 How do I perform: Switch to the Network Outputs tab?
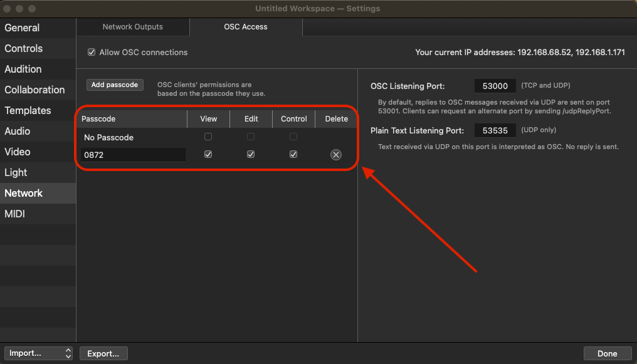132,27
